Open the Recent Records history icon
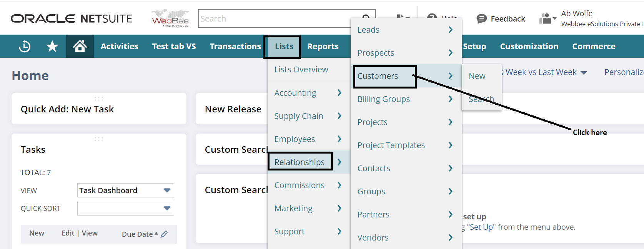This screenshot has height=249, width=644. pos(25,47)
